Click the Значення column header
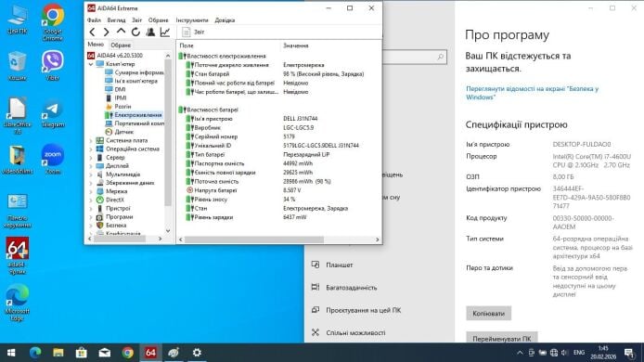This screenshot has width=644, height=362. click(x=330, y=45)
